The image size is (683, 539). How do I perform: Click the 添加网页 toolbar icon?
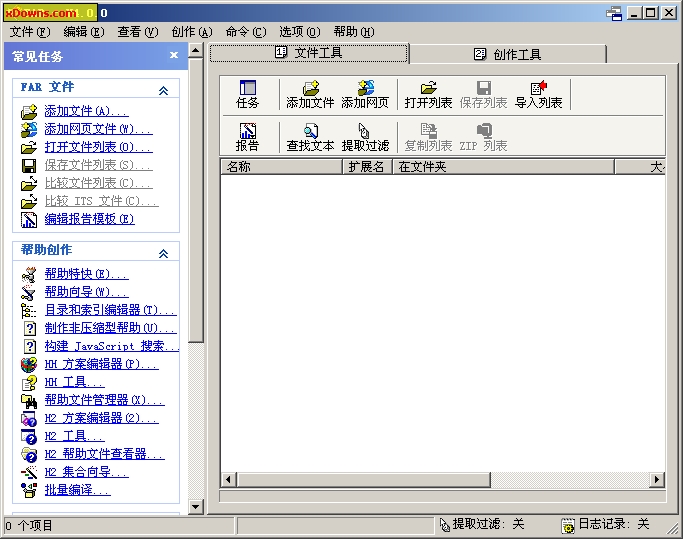pos(365,88)
